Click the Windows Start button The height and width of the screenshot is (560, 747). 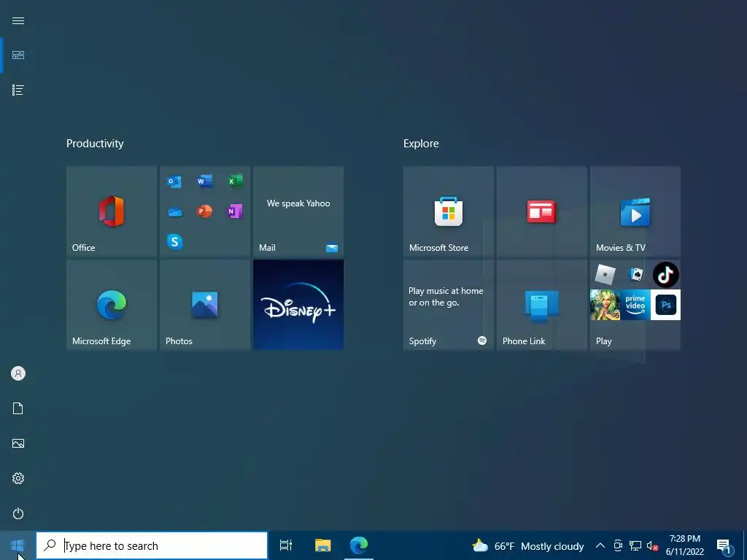[18, 545]
